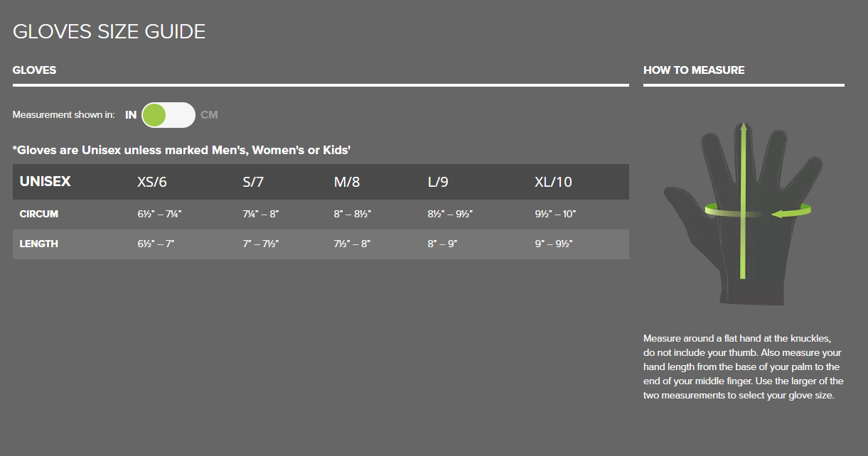This screenshot has height=456, width=868.
Task: Select the HOW TO MEASURE heading
Action: pyautogui.click(x=694, y=70)
